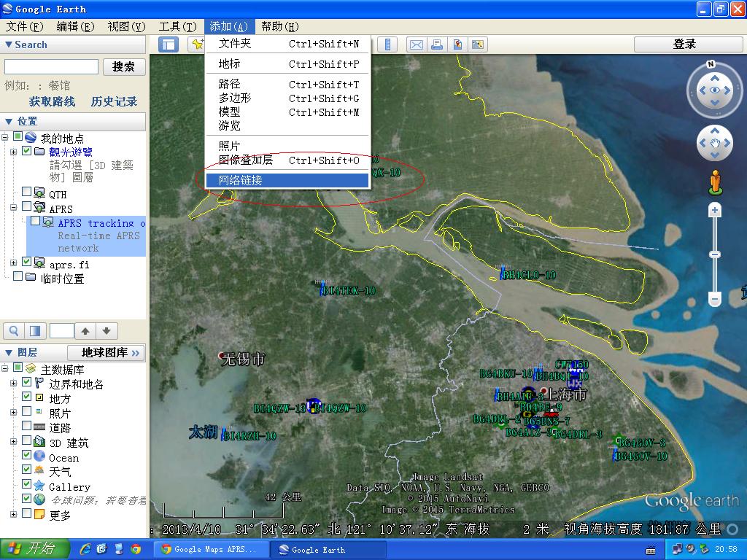The height and width of the screenshot is (560, 747).
Task: Open the 工具(T) menu
Action: coord(177,27)
